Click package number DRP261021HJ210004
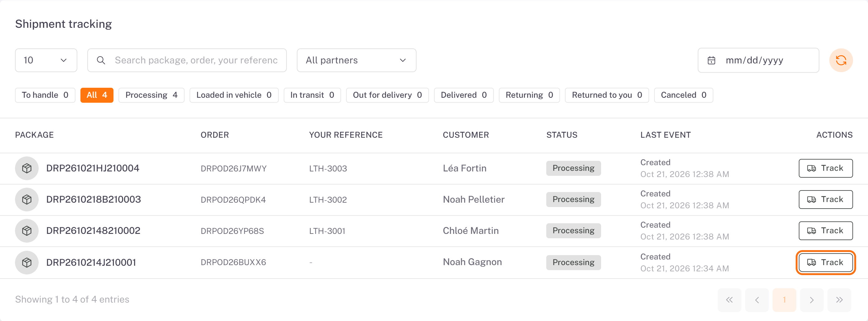The width and height of the screenshot is (868, 321). [x=93, y=168]
